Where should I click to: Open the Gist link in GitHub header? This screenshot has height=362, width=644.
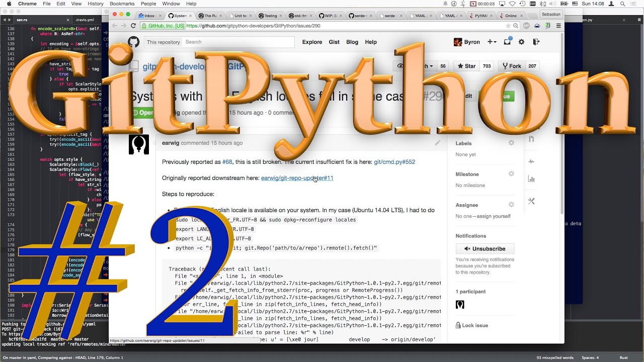[x=335, y=42]
